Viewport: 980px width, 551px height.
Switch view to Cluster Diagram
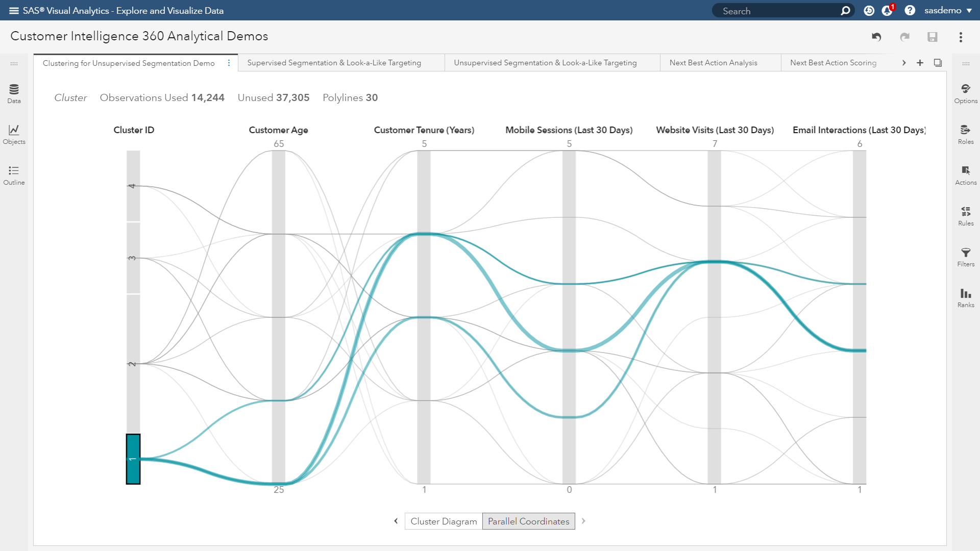[443, 521]
